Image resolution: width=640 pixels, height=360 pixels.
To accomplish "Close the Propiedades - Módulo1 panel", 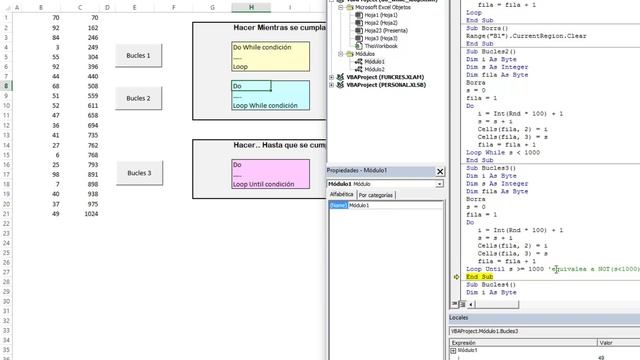I will 440,171.
